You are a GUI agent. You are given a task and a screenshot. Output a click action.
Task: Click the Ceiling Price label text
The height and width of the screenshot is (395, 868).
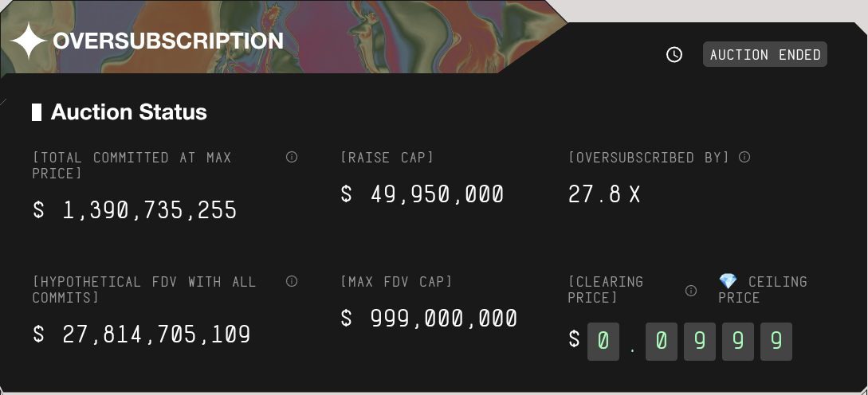click(761, 290)
